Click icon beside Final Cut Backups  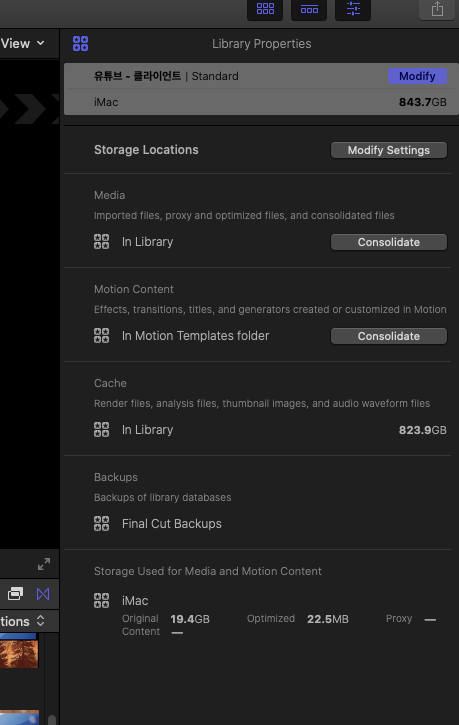coord(101,523)
